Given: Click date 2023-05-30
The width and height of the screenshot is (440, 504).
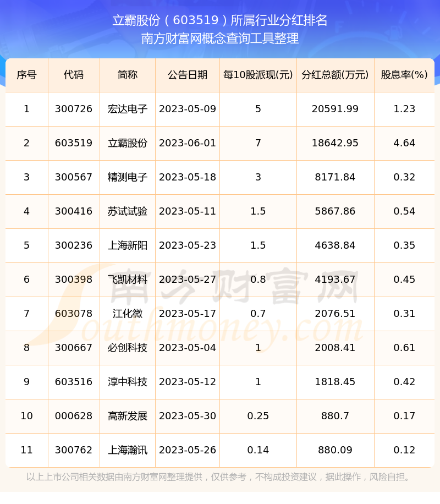Looking at the screenshot, I should click(188, 415).
